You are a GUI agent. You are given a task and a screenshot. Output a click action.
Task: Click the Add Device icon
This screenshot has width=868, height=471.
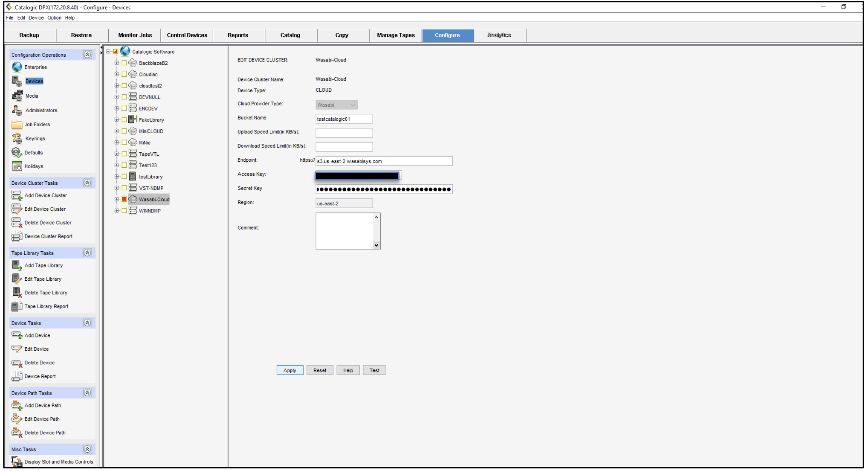pos(17,335)
